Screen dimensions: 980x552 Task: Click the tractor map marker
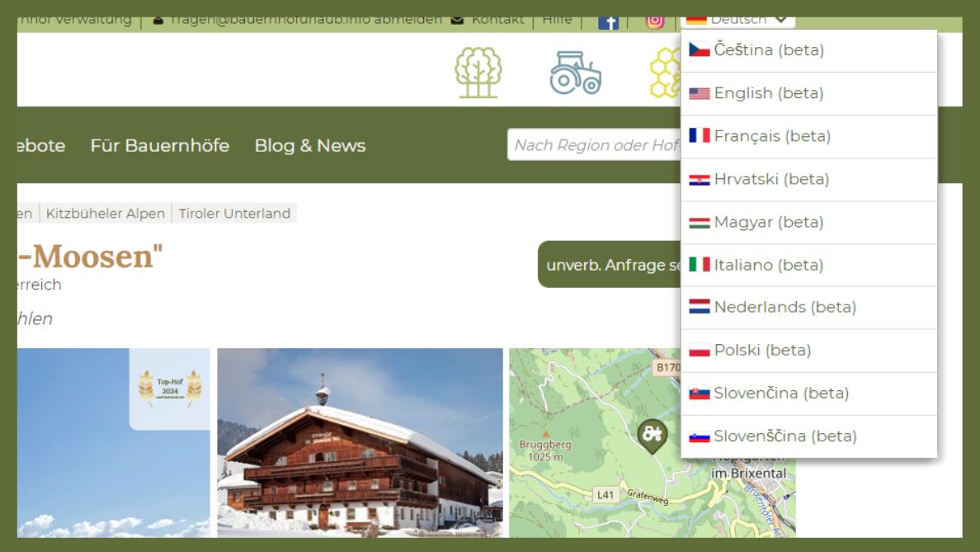(652, 435)
